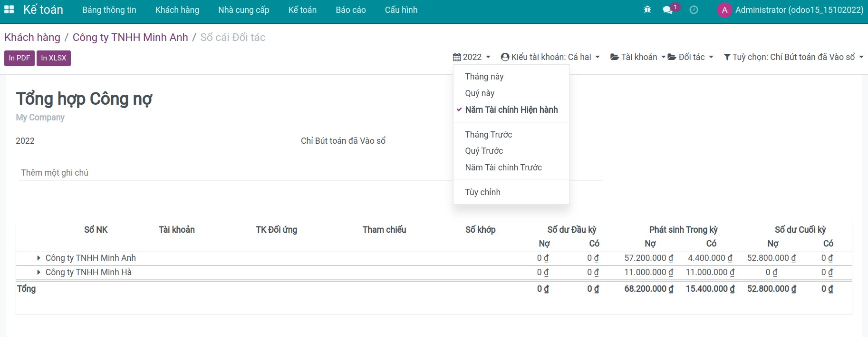Screen dimensions: 868x337
Task: Click the debug bug icon
Action: tap(647, 10)
